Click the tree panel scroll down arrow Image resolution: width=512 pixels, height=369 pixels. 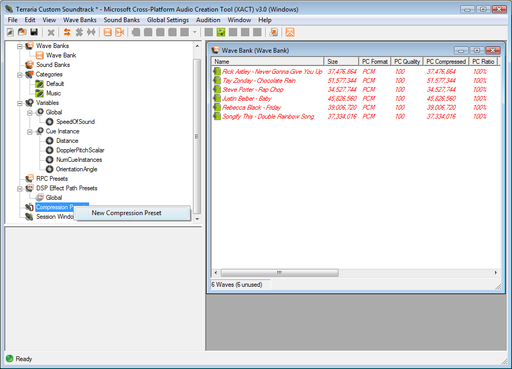[x=197, y=219]
